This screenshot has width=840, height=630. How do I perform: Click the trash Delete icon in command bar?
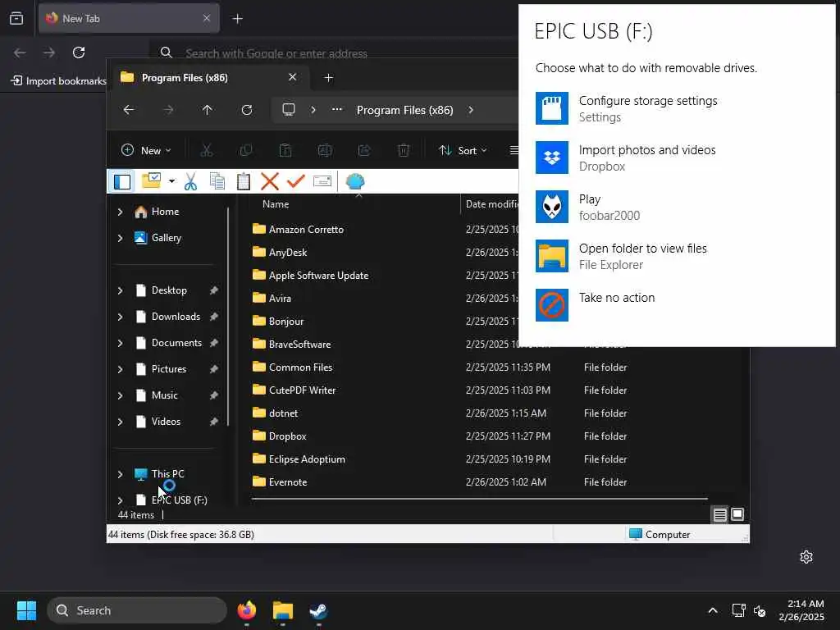click(404, 151)
